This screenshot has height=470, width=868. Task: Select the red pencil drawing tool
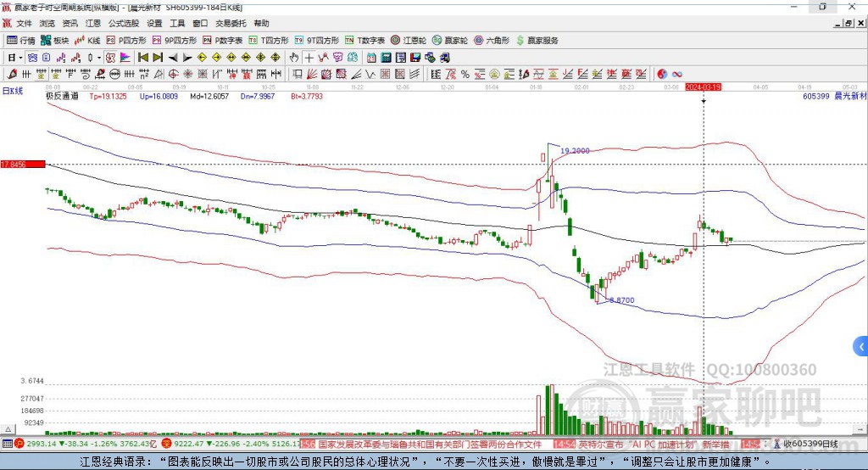pos(12,75)
